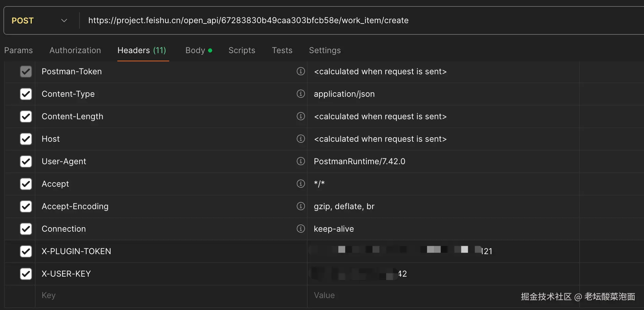Click info icon beside Host header
644x310 pixels.
tap(301, 139)
